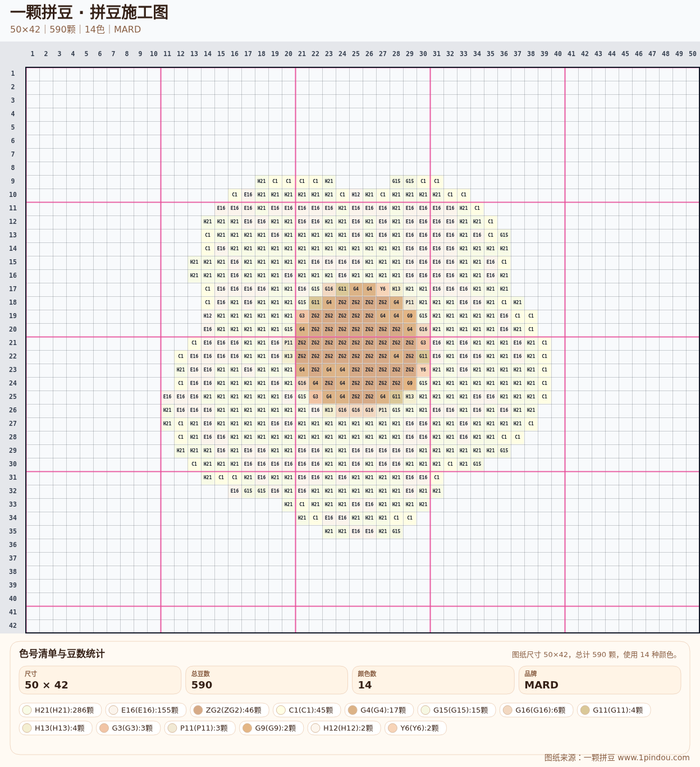Click row header number 35
This screenshot has height=767, width=700.
[x=12, y=531]
